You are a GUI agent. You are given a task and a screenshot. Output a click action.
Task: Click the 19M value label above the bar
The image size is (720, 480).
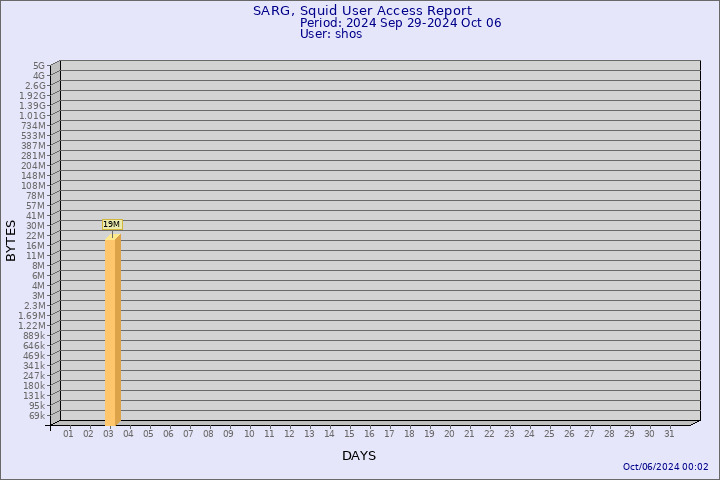pos(111,224)
